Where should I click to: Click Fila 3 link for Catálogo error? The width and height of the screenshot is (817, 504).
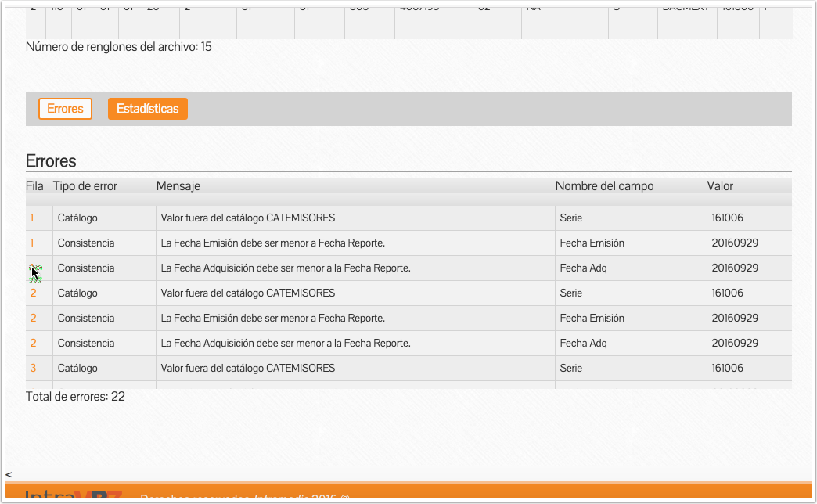click(33, 369)
